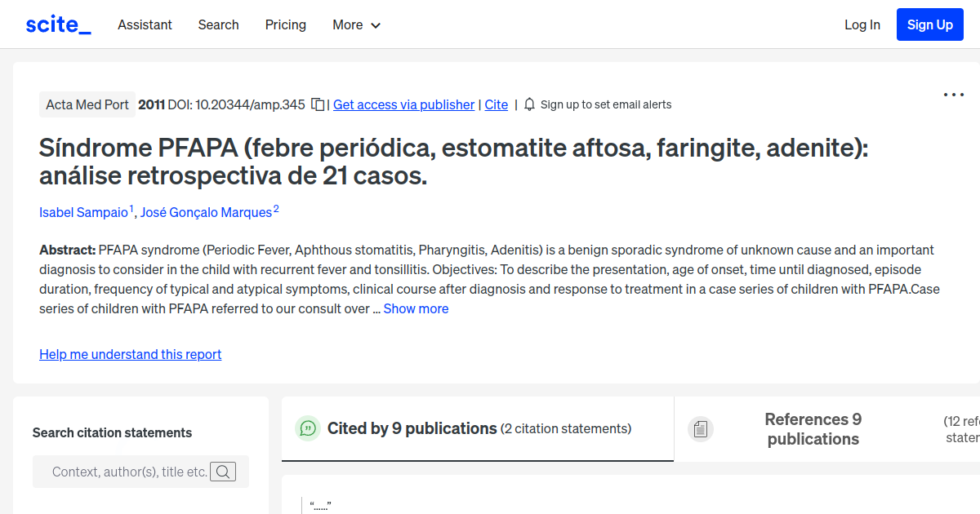Click the Sign Up button
This screenshot has height=514, width=980.
pos(929,24)
